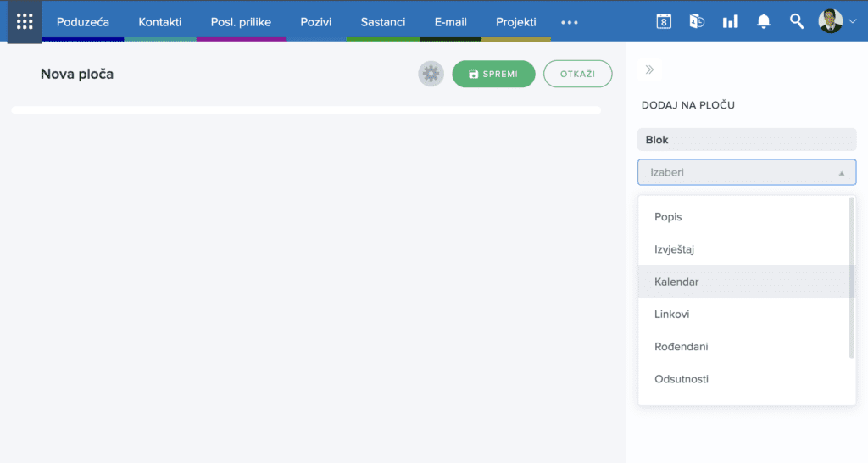
Task: Expand the Izaberi block dropdown
Action: (x=746, y=172)
